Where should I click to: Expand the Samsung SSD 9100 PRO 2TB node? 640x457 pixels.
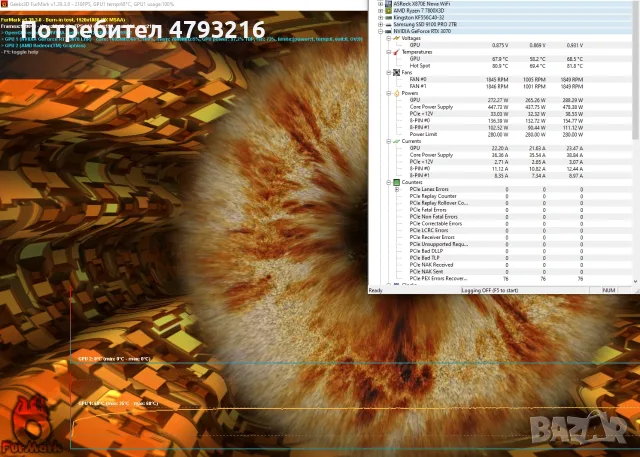coord(380,24)
